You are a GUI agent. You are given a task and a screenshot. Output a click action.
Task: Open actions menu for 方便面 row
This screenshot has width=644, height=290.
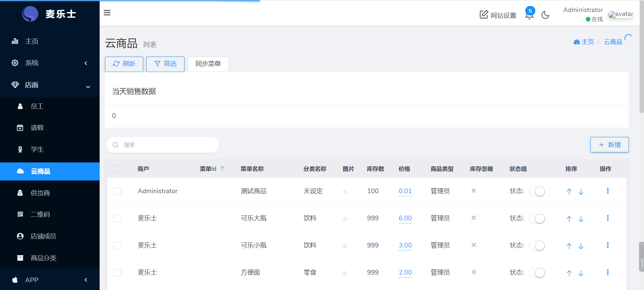[608, 272]
